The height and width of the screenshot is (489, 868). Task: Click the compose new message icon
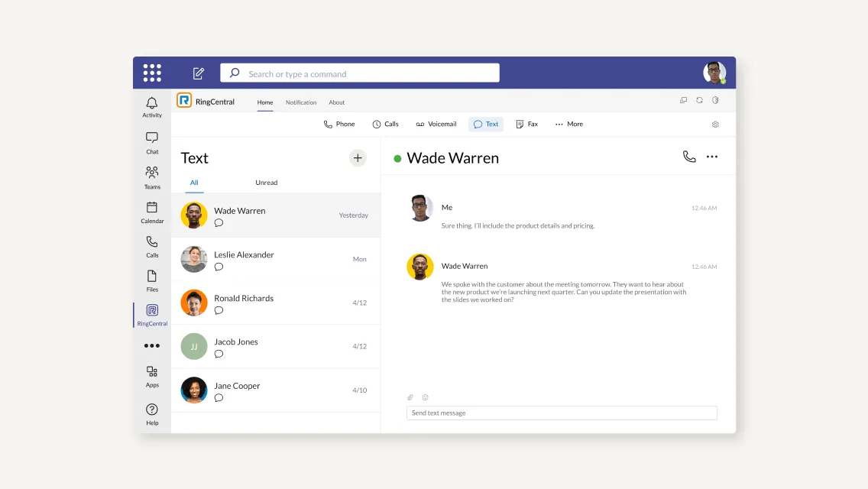pos(199,73)
